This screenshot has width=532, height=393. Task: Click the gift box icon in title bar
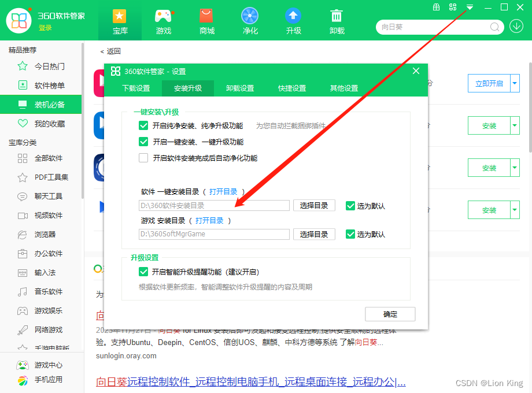click(437, 7)
